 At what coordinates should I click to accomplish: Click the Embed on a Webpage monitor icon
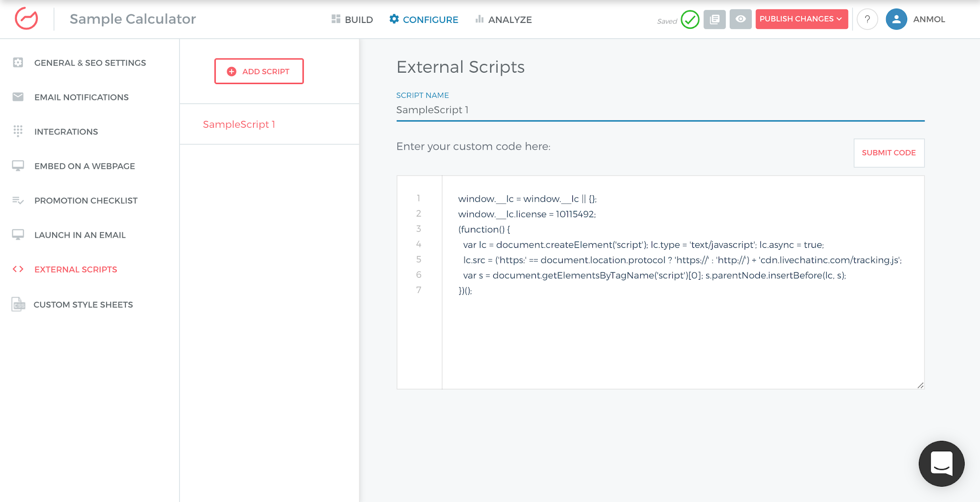(x=18, y=166)
